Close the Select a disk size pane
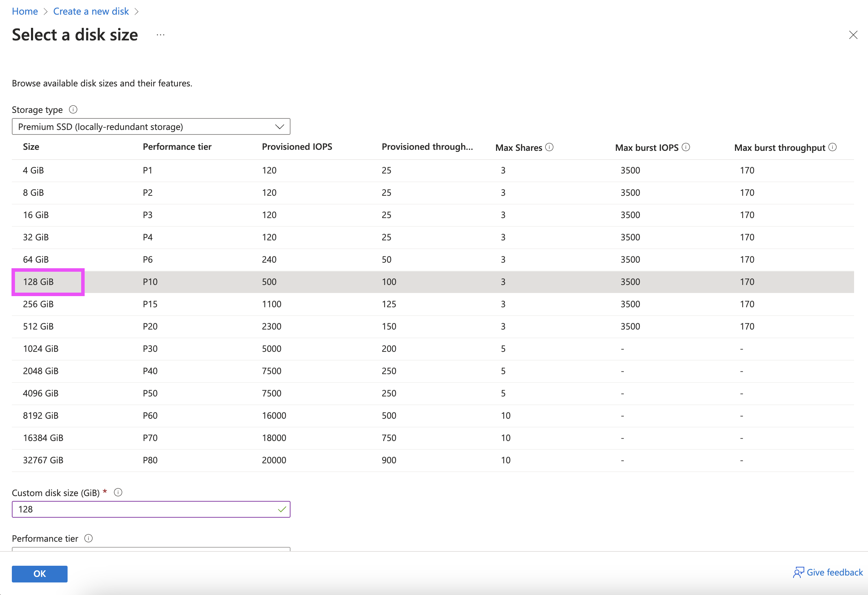The height and width of the screenshot is (595, 868). pyautogui.click(x=853, y=35)
